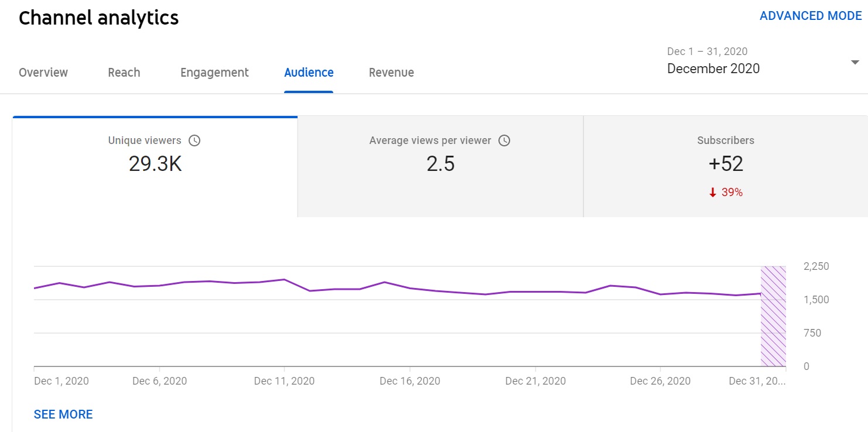
Task: Open the date range dropdown arrow
Action: pyautogui.click(x=855, y=62)
